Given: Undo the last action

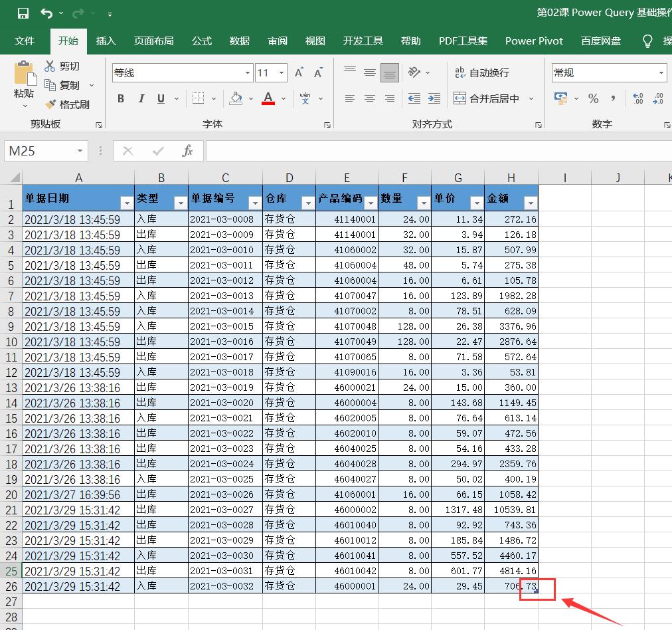Looking at the screenshot, I should click(46, 13).
